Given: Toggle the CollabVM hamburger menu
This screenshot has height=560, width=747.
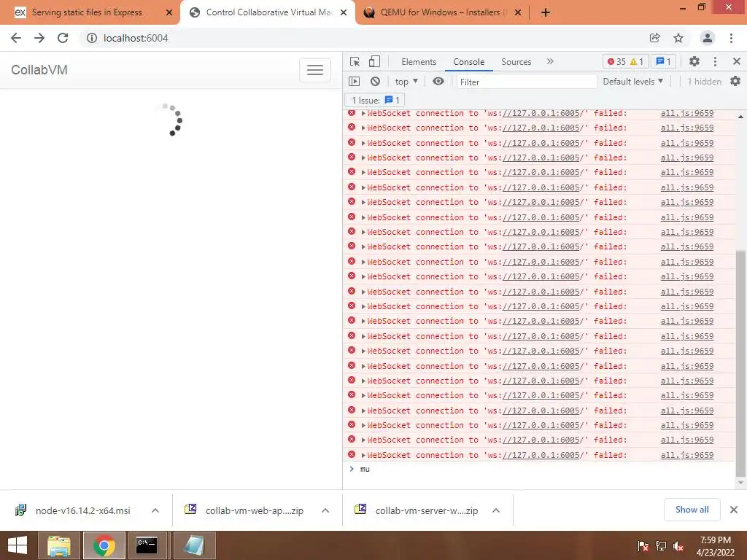Looking at the screenshot, I should [315, 70].
